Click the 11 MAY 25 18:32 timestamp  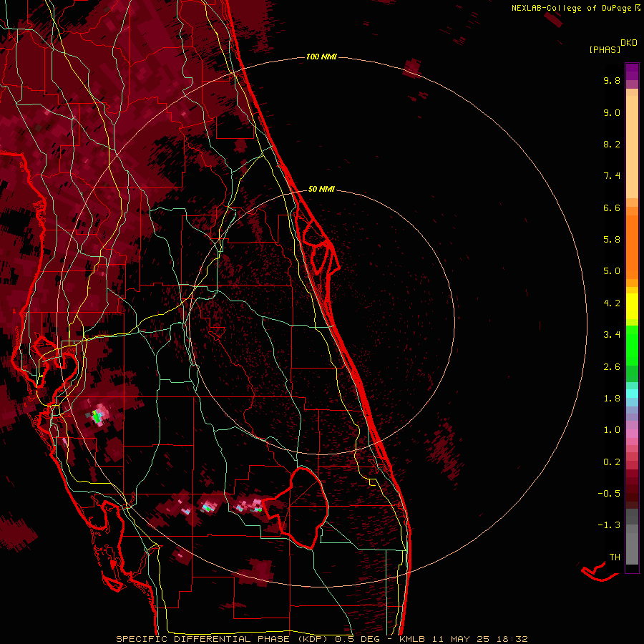478,639
